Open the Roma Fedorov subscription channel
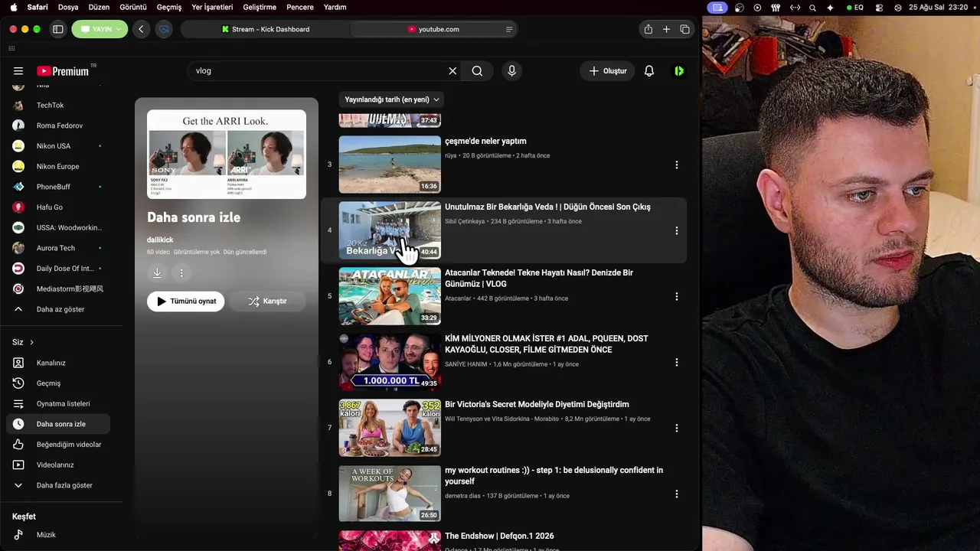The width and height of the screenshot is (980, 551). pos(58,126)
